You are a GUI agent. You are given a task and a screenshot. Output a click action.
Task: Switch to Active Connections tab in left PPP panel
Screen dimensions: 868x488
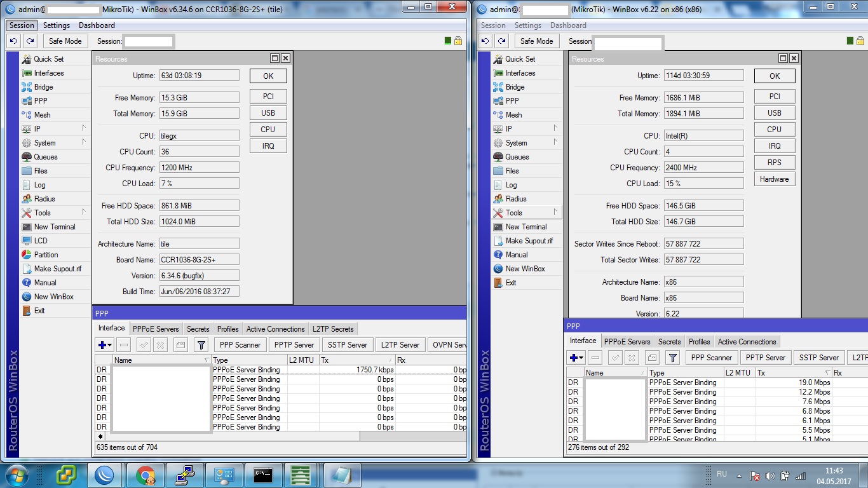(275, 329)
